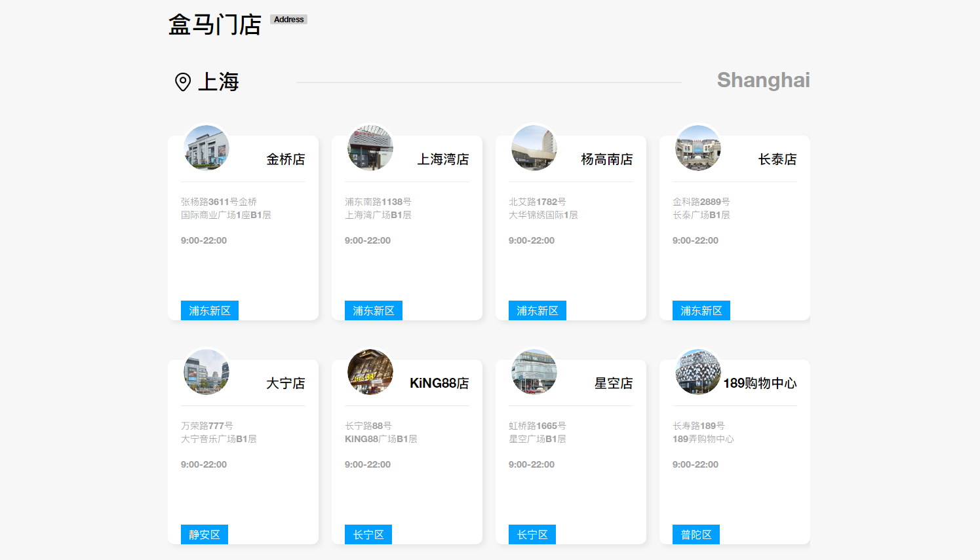Select the 长泰店 store name
The width and height of the screenshot is (980, 560).
(x=777, y=159)
